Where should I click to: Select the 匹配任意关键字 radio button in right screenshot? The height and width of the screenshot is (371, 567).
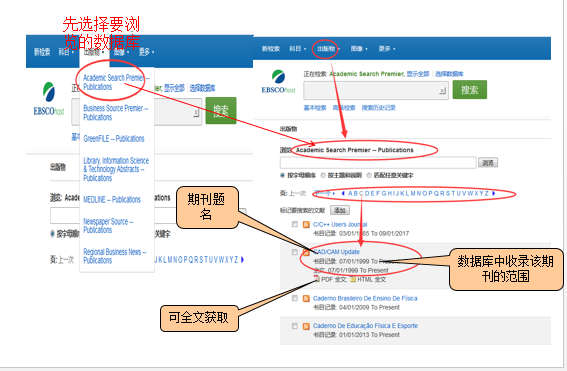point(369,175)
